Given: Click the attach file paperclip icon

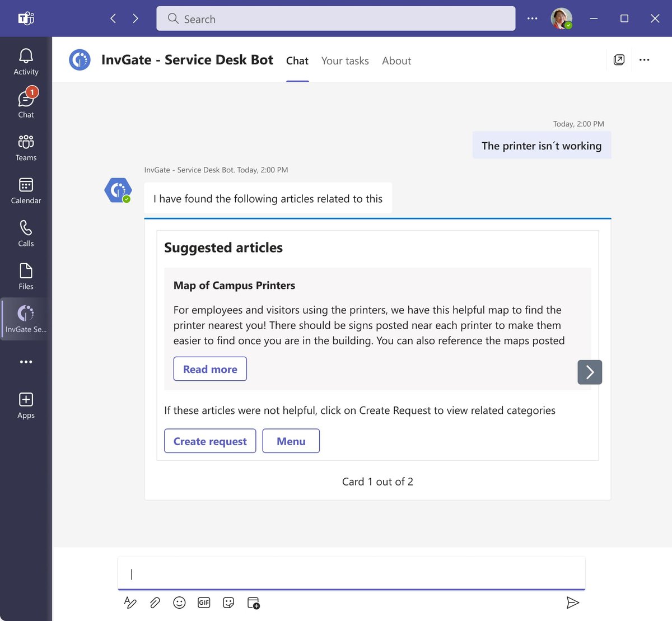Looking at the screenshot, I should point(155,603).
